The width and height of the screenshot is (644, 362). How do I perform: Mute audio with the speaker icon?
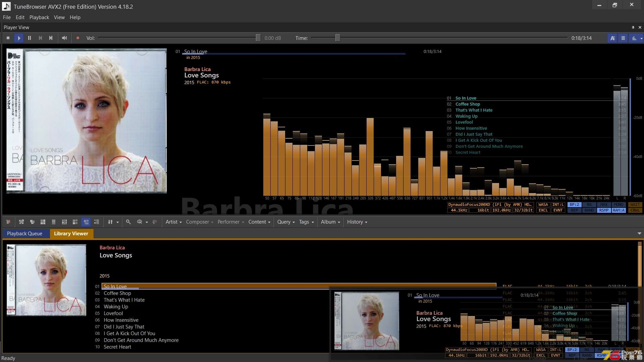64,38
